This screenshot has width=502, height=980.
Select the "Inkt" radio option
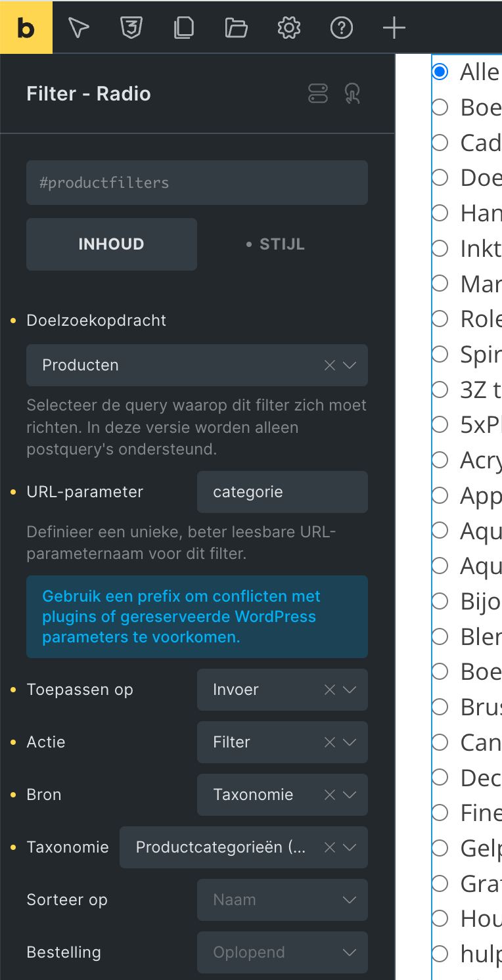pyautogui.click(x=440, y=248)
